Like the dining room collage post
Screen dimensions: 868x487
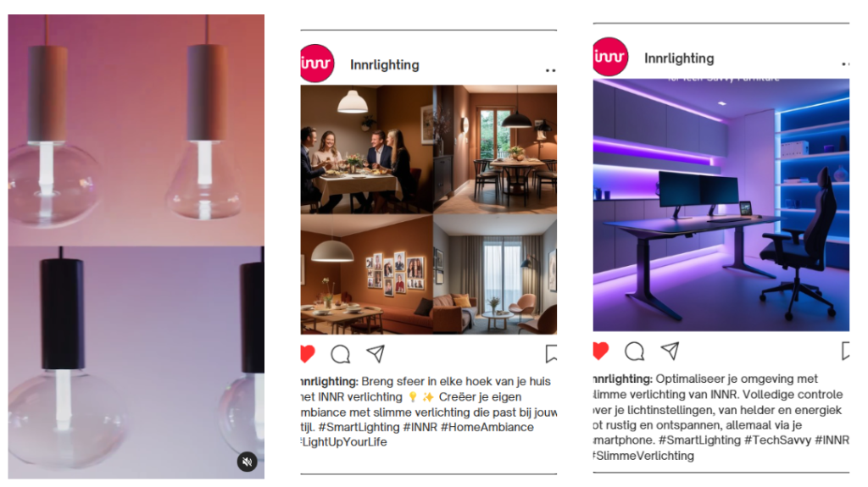(308, 354)
